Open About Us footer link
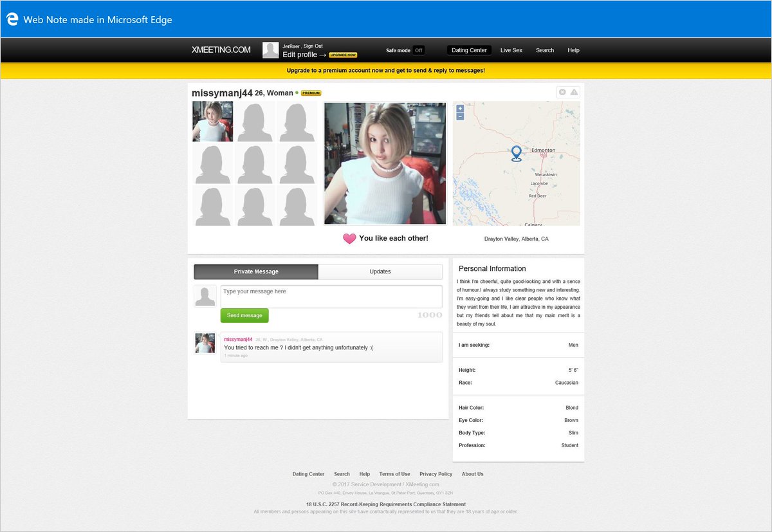 pyautogui.click(x=472, y=474)
